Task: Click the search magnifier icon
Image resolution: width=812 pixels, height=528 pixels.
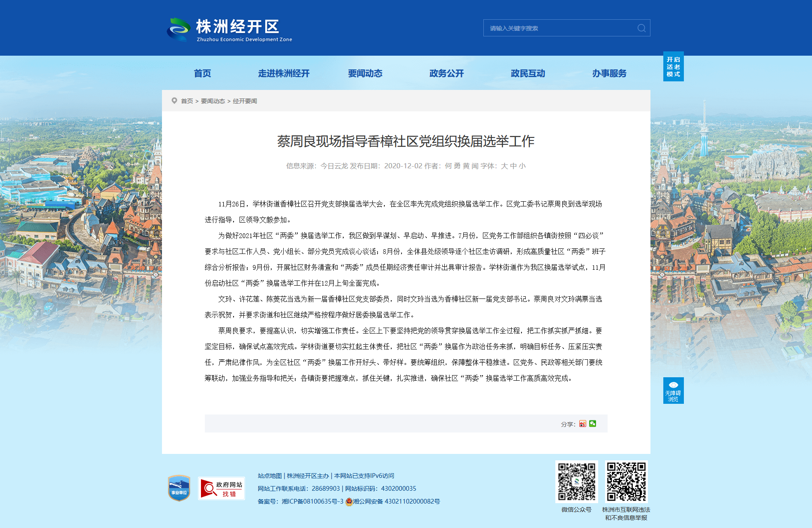Action: pyautogui.click(x=641, y=28)
